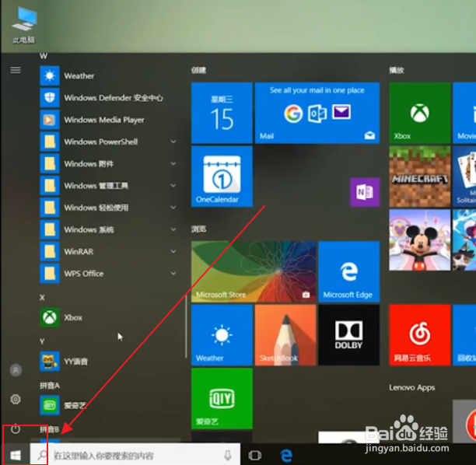
Task: Open the Microsoft Store tile
Action: (x=254, y=271)
